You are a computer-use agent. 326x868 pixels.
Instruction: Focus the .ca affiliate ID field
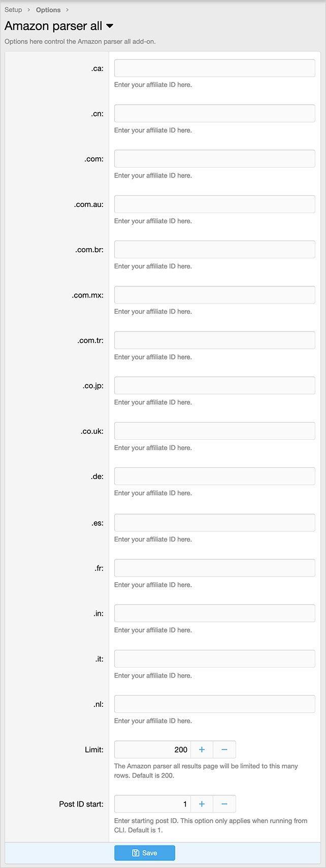pos(214,68)
